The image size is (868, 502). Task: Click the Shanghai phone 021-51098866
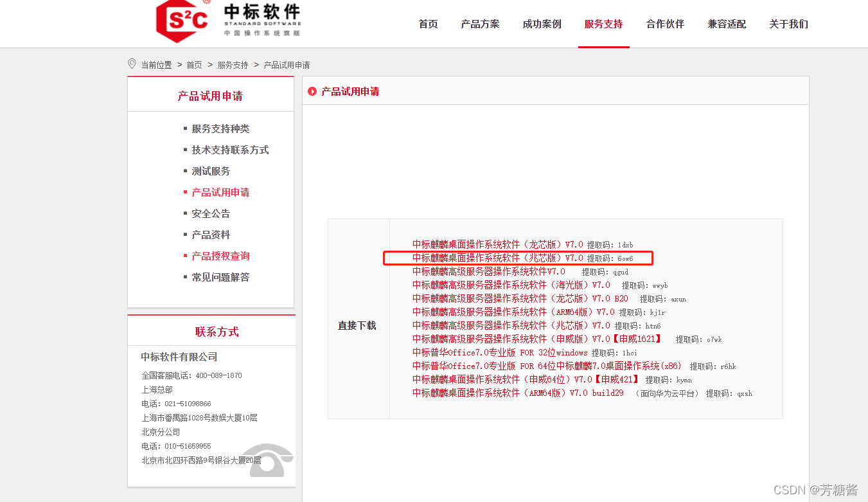[188, 404]
